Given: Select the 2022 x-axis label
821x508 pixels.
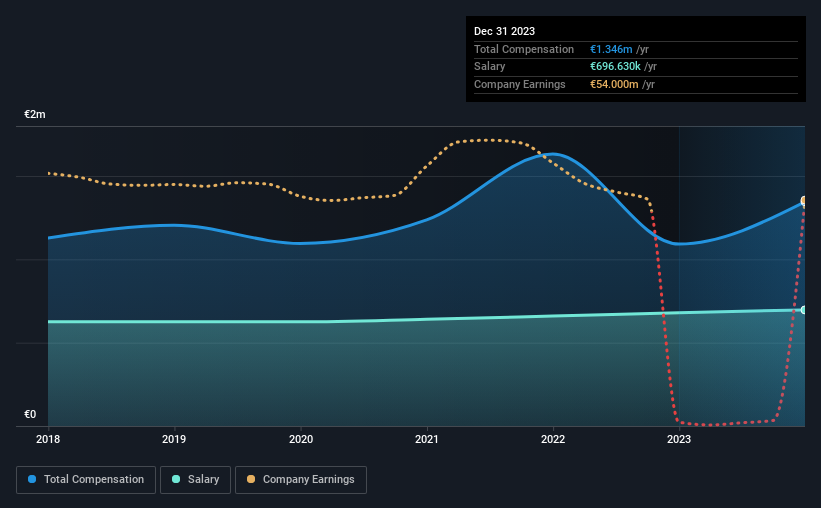Looking at the screenshot, I should [x=553, y=439].
